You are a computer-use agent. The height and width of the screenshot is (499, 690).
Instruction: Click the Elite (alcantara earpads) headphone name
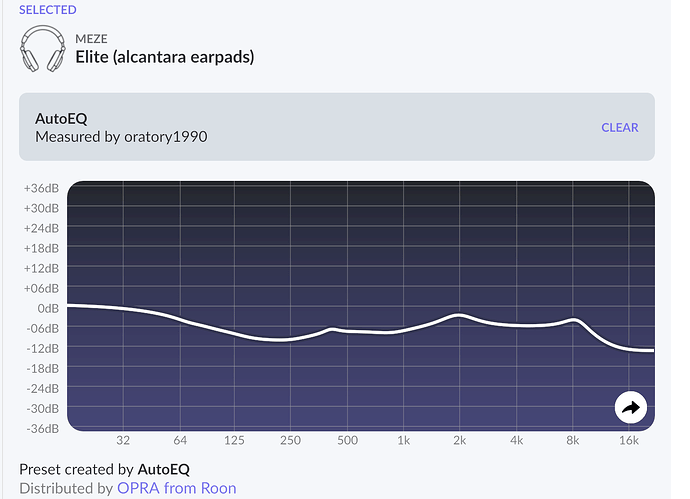164,57
